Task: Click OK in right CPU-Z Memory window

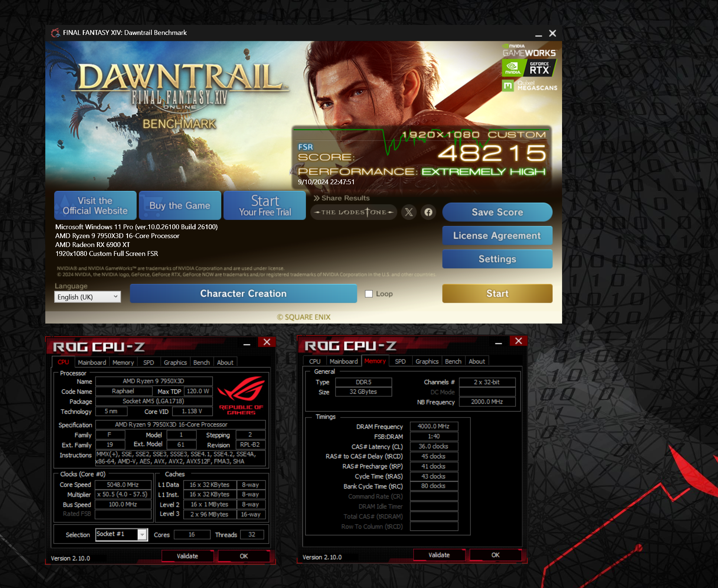Action: coord(495,555)
